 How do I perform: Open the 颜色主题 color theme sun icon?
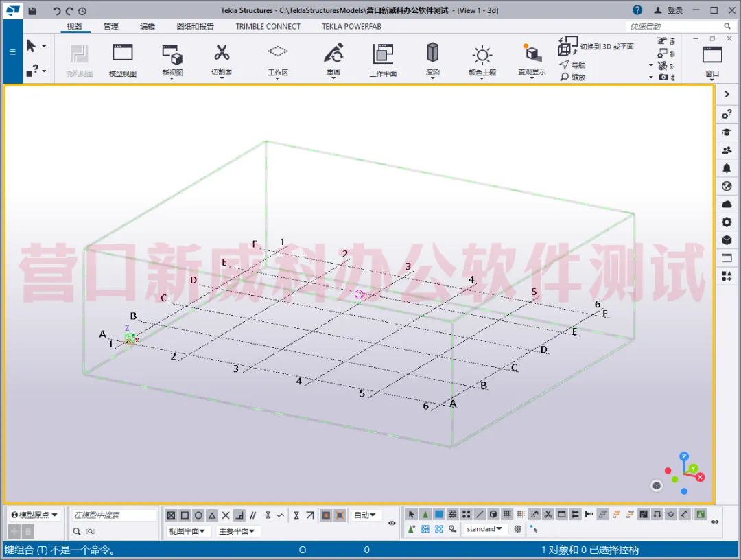(x=482, y=56)
